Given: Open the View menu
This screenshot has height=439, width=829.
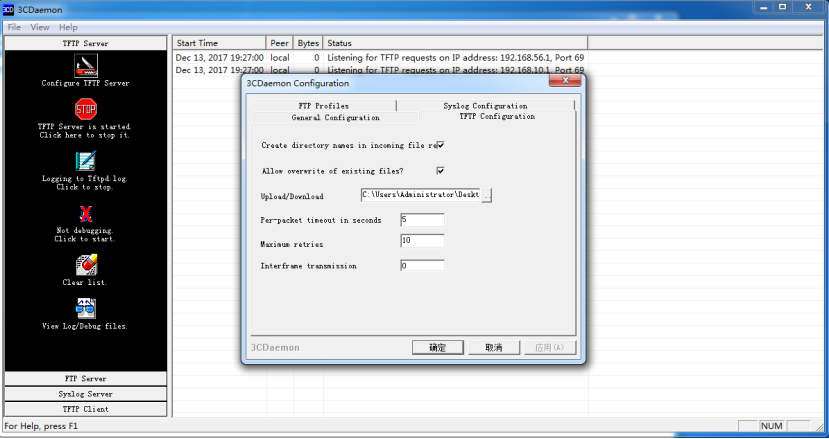Looking at the screenshot, I should coord(40,27).
